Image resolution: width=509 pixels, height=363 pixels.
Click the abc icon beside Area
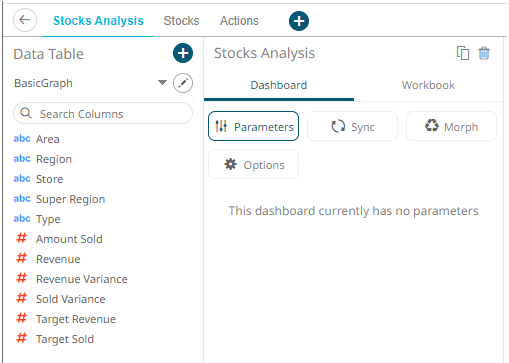[x=22, y=139]
